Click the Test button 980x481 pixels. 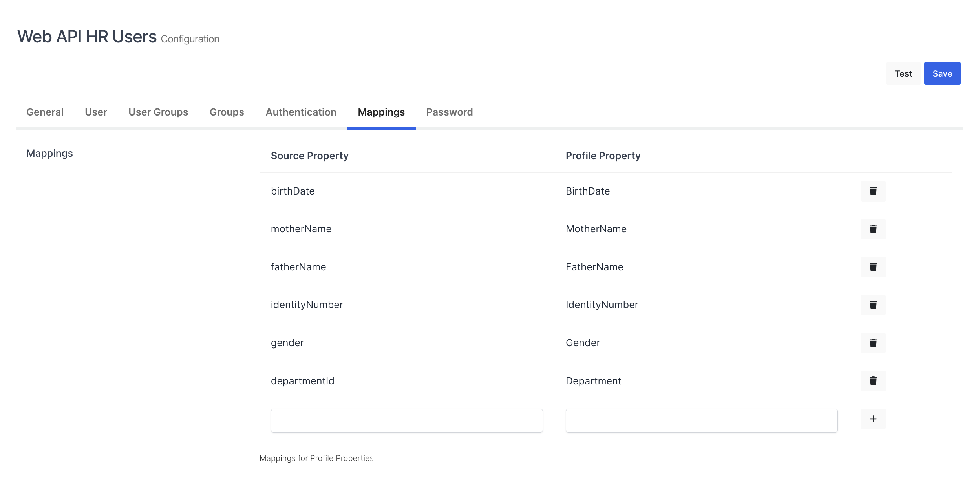pyautogui.click(x=903, y=73)
